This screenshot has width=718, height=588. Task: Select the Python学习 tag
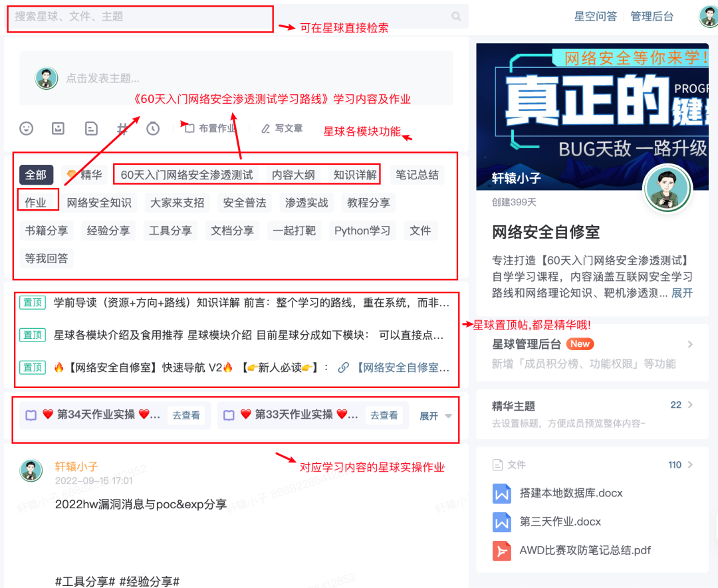(x=362, y=231)
